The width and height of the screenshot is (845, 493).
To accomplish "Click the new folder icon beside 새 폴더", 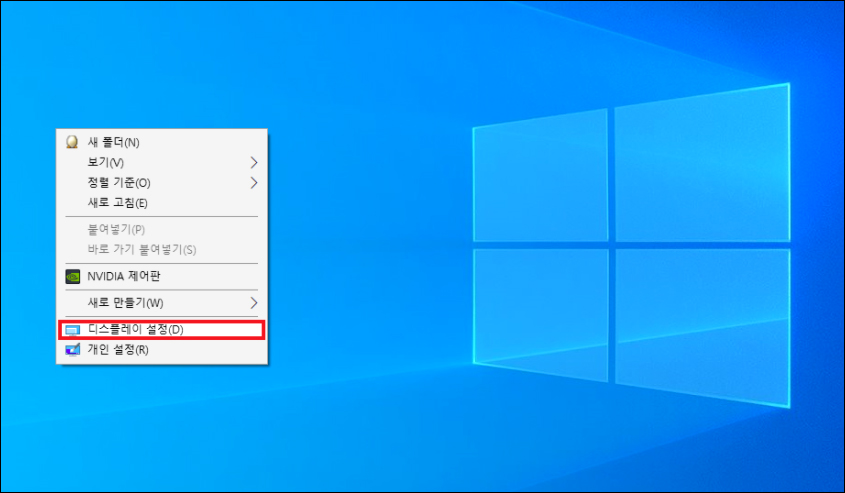I will (72, 142).
